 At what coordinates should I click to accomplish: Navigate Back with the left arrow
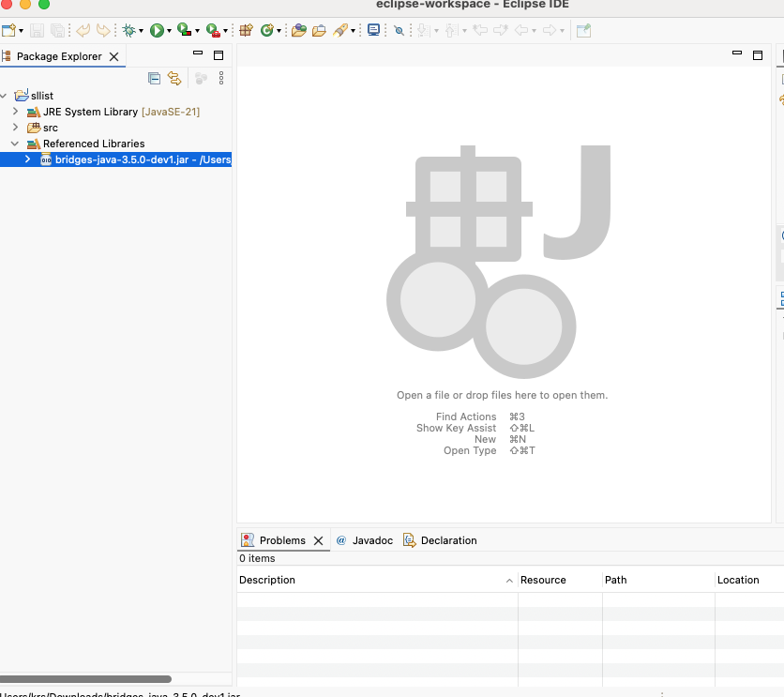pyautogui.click(x=521, y=31)
